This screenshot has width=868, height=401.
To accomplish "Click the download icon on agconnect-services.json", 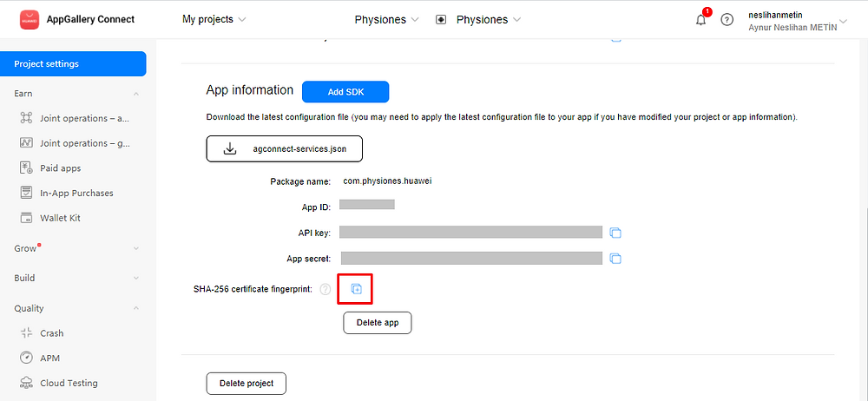I will [230, 149].
